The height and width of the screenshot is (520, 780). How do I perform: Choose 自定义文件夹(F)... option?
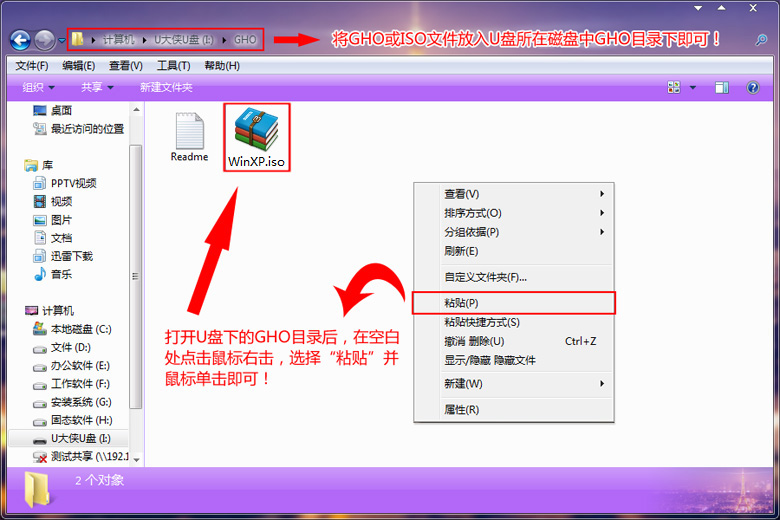coord(513,277)
